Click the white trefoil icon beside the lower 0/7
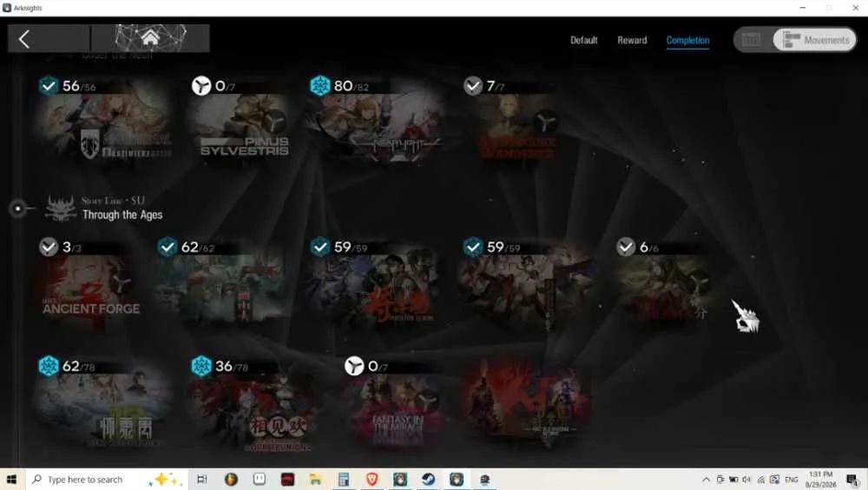Image resolution: width=868 pixels, height=490 pixels. click(354, 366)
